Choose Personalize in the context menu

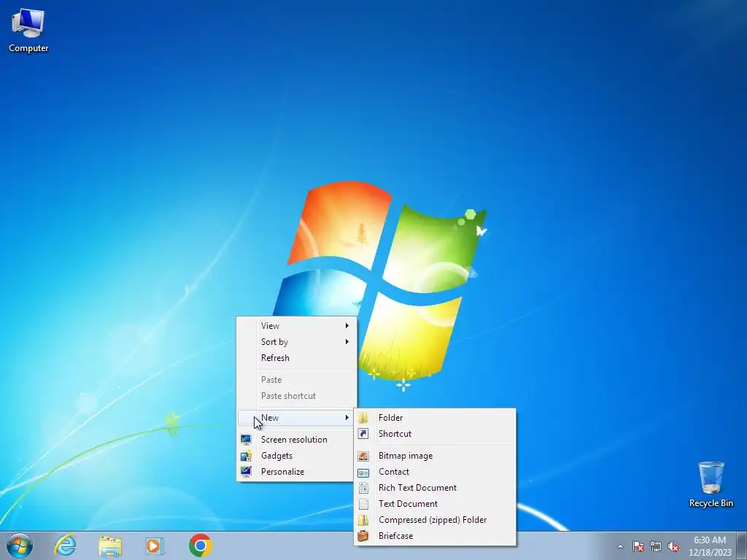click(x=296, y=472)
